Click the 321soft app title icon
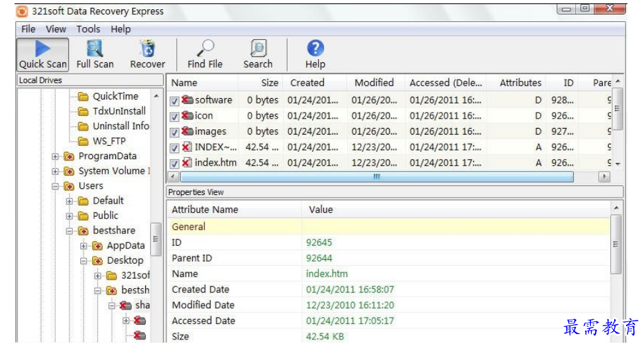Image resolution: width=644 pixels, height=348 pixels. point(22,11)
